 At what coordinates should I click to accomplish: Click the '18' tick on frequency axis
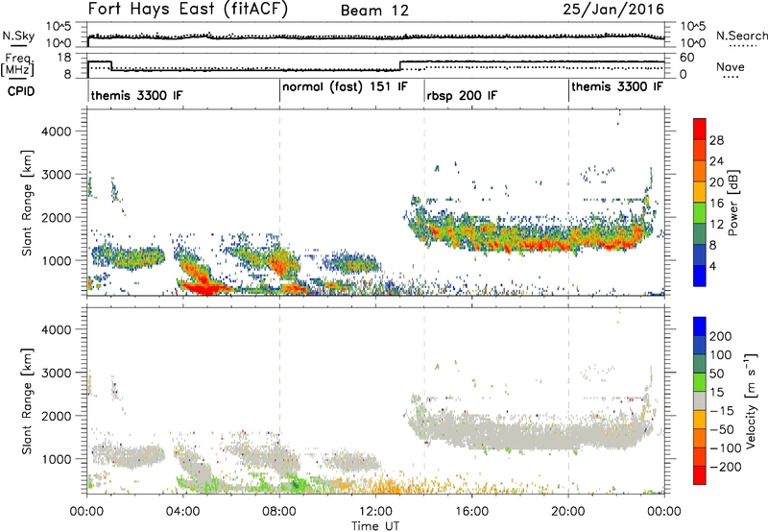tap(64, 58)
